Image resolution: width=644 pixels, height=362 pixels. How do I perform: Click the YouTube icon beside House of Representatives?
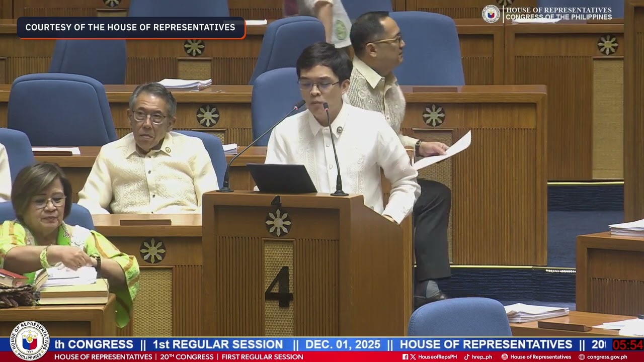pyautogui.click(x=505, y=357)
